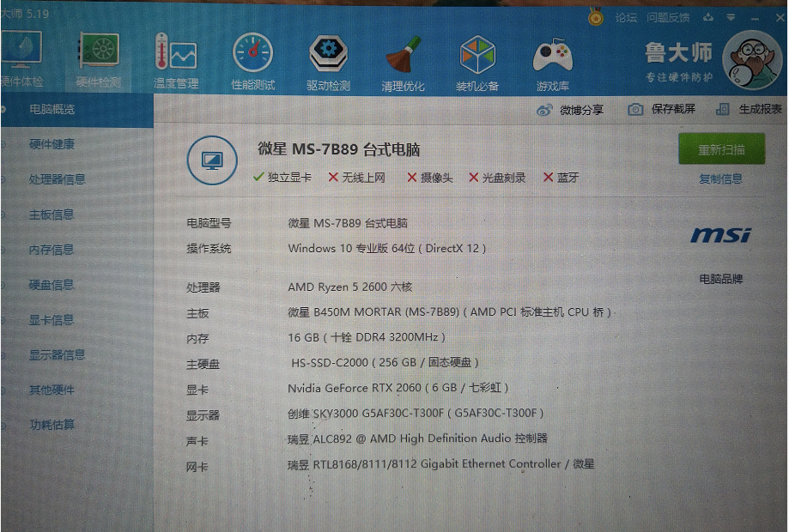
Task: Click the 创维 SKY3000 monitor value
Action: pos(416,414)
